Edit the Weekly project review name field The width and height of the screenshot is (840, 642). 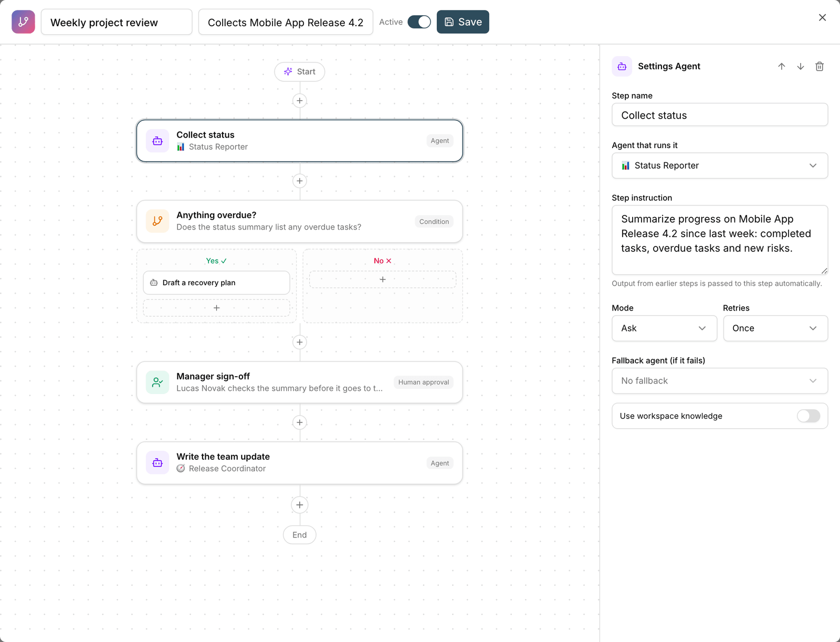[x=117, y=22]
